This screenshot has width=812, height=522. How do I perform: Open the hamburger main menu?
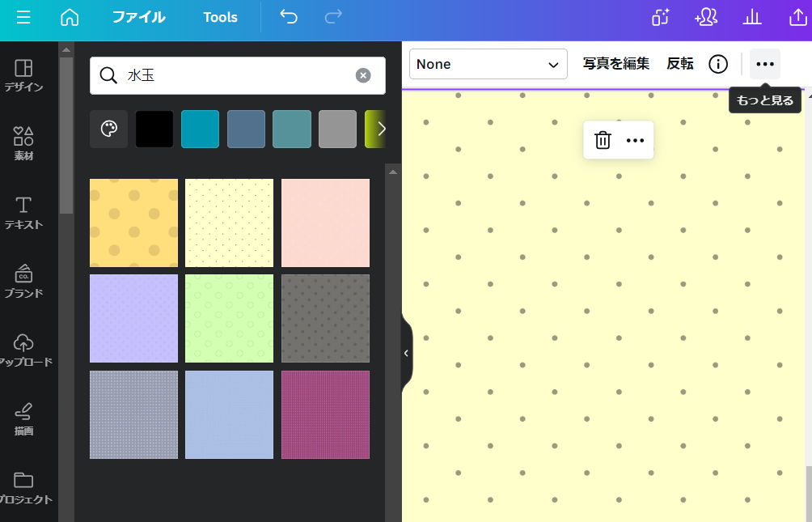[23, 17]
